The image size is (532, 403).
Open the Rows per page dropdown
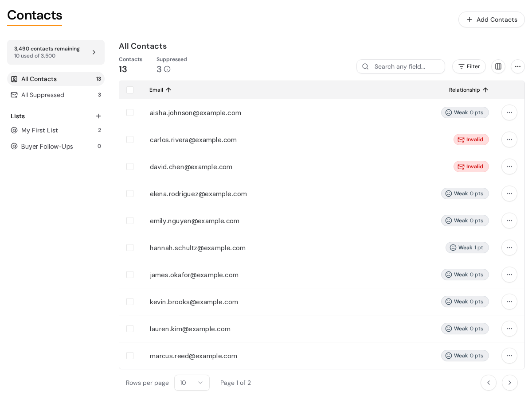coord(192,383)
